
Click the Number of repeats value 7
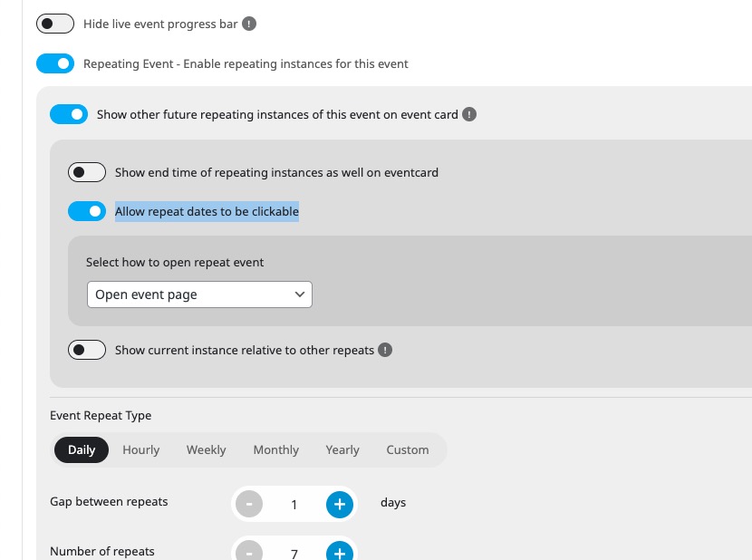point(294,554)
